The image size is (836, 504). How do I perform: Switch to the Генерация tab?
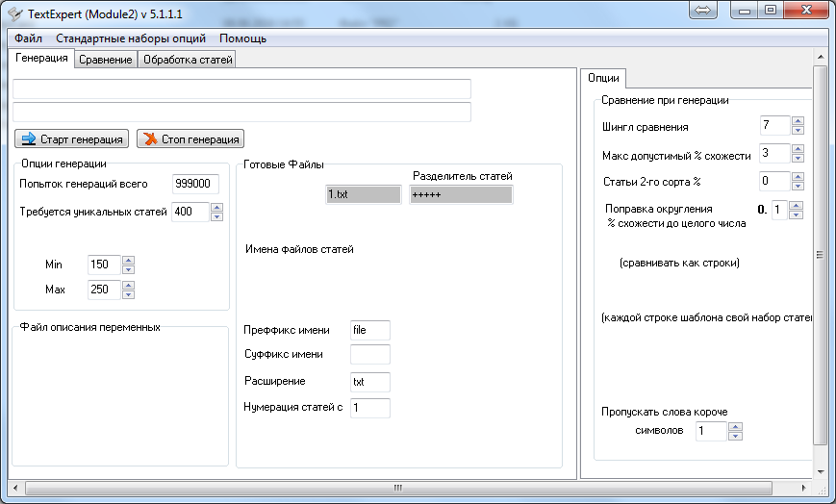coord(41,58)
